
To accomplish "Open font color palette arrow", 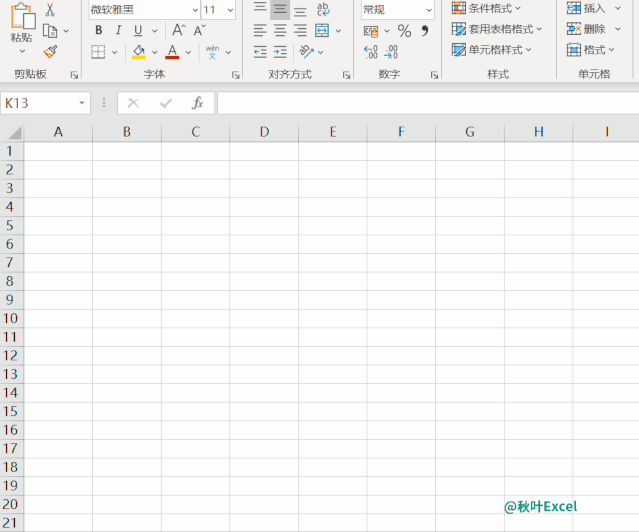I will 188,52.
